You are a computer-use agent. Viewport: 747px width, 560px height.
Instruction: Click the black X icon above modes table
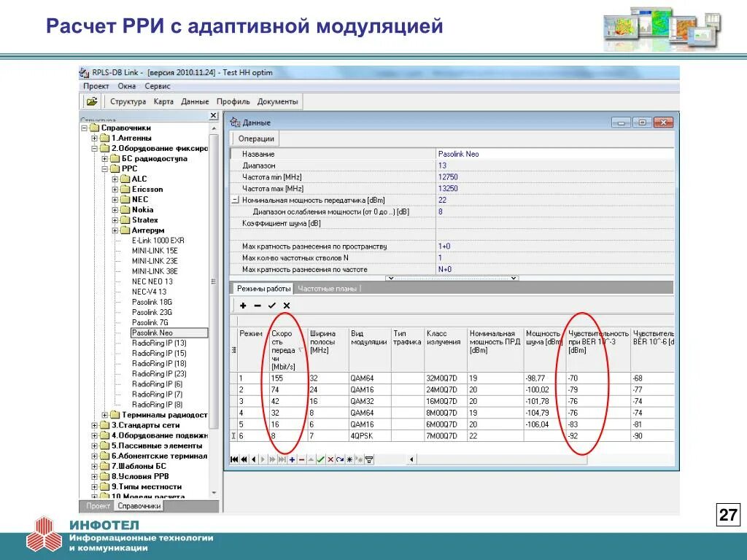(286, 306)
